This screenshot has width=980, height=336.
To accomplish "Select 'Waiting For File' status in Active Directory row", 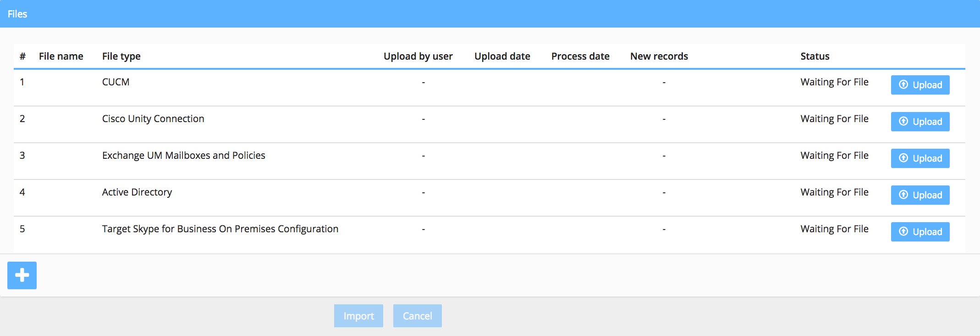I will pyautogui.click(x=834, y=192).
